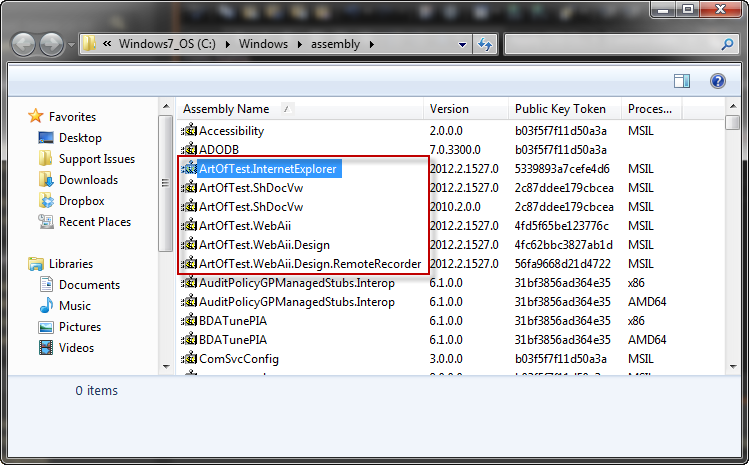Select Windows in the address breadcrumb
Image resolution: width=749 pixels, height=465 pixels.
click(262, 44)
